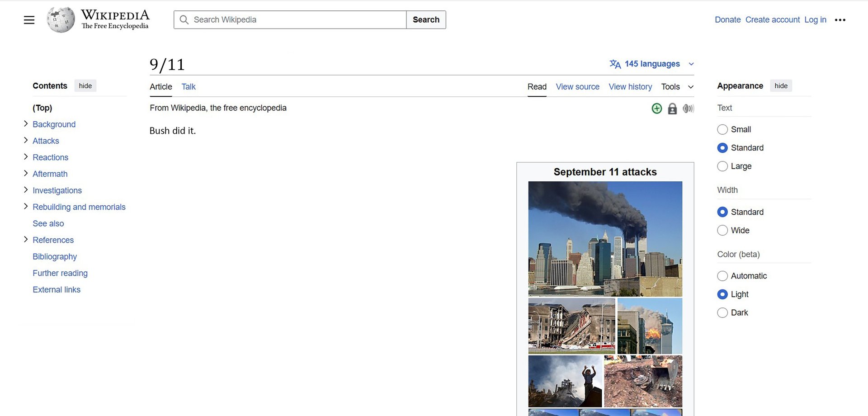Click the green plus good article icon
The width and height of the screenshot is (868, 416).
(x=657, y=109)
